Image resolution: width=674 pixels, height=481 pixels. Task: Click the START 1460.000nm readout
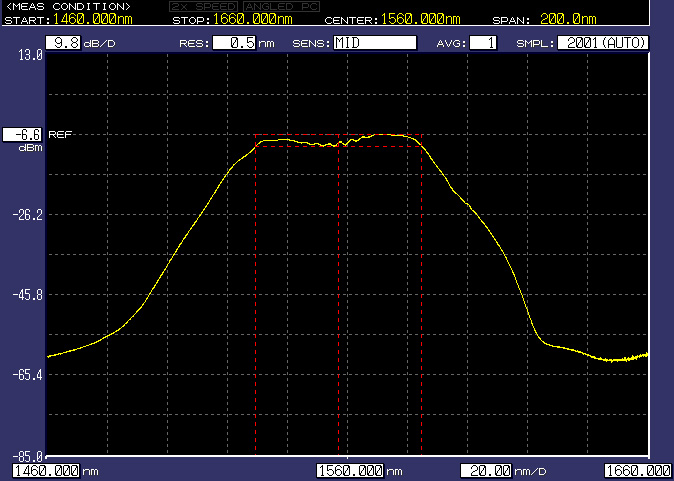[x=68, y=19]
